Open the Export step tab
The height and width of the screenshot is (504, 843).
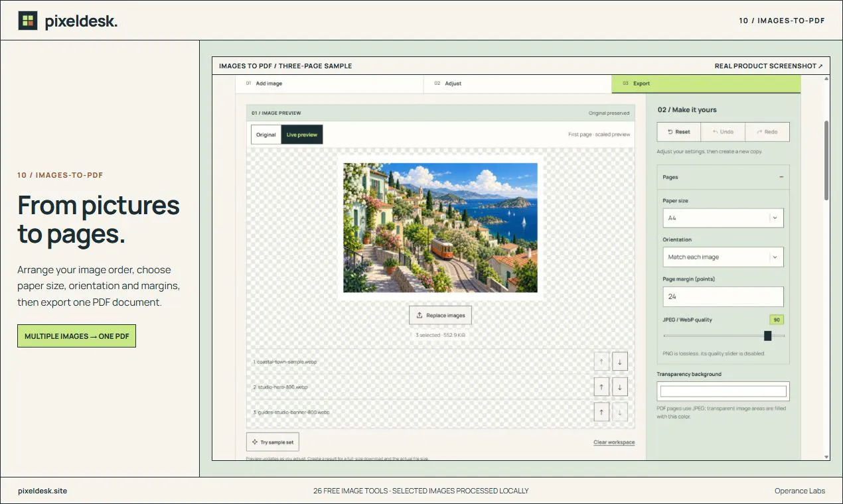(x=706, y=84)
